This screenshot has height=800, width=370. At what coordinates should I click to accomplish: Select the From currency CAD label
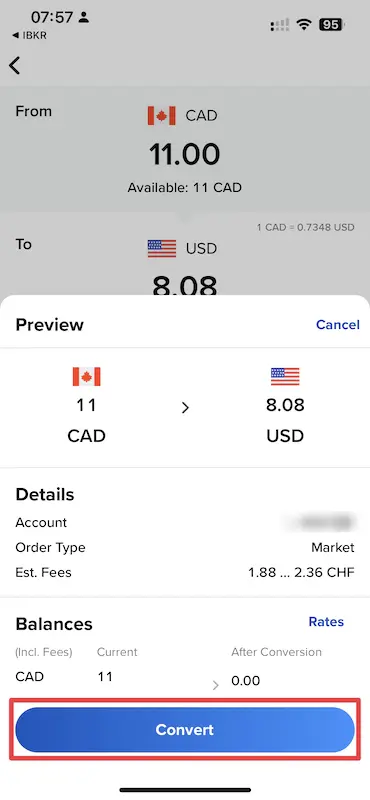coord(202,116)
